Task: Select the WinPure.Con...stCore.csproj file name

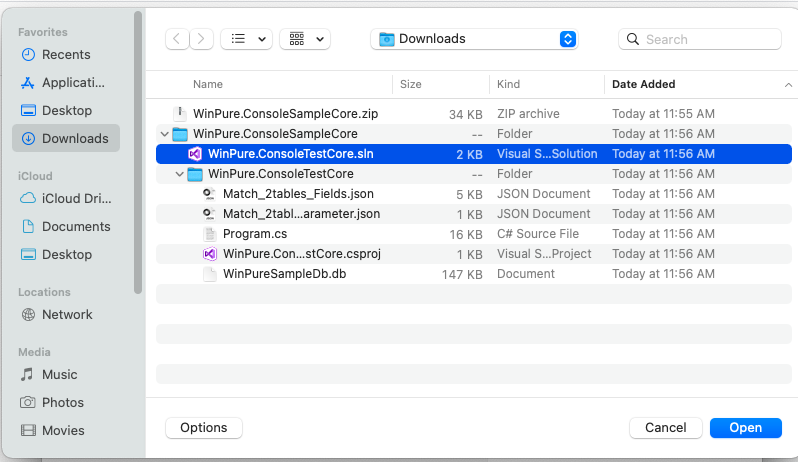Action: click(x=302, y=254)
